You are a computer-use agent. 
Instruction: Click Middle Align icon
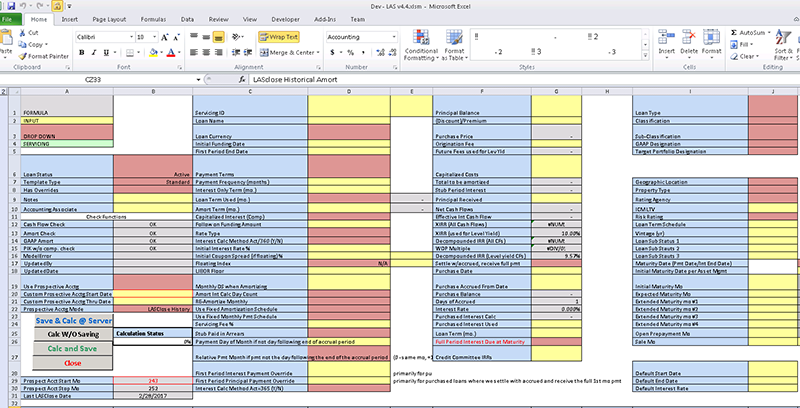[x=206, y=37]
